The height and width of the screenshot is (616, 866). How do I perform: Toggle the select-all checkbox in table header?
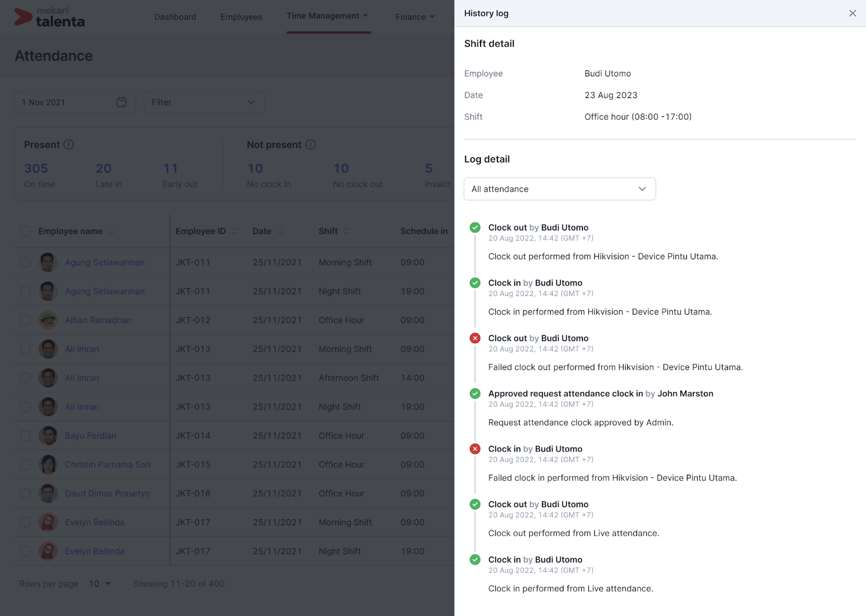tap(25, 231)
